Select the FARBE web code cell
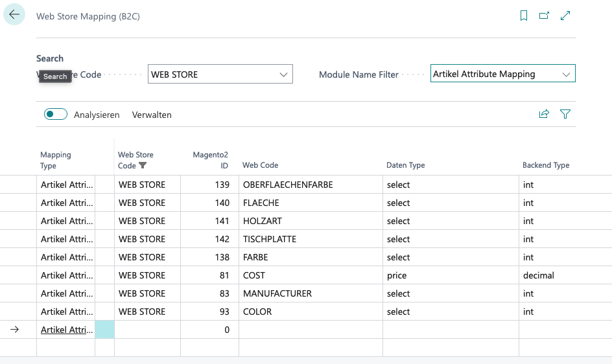The image size is (612, 364). pos(311,257)
